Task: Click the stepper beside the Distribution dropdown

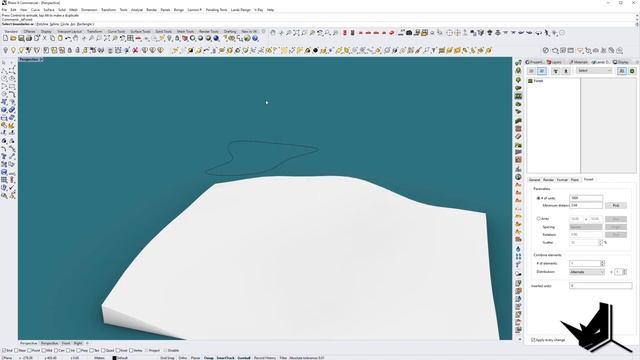Action: coord(624,272)
